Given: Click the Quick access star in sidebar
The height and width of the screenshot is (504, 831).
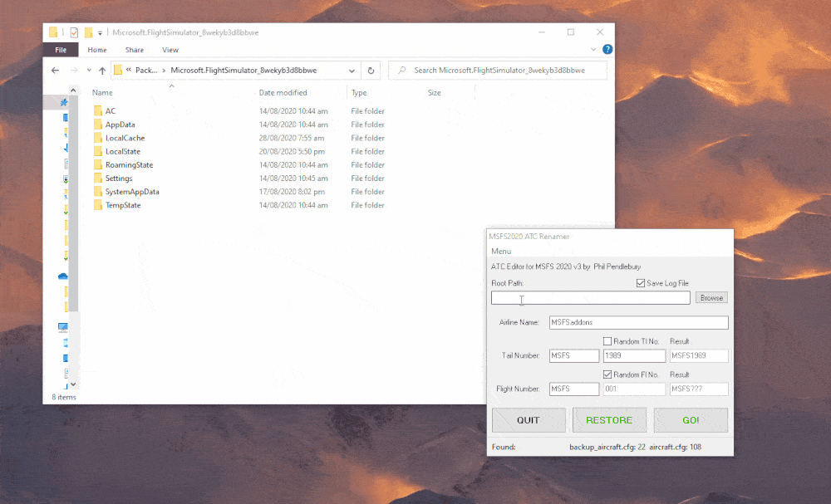Looking at the screenshot, I should tap(64, 102).
